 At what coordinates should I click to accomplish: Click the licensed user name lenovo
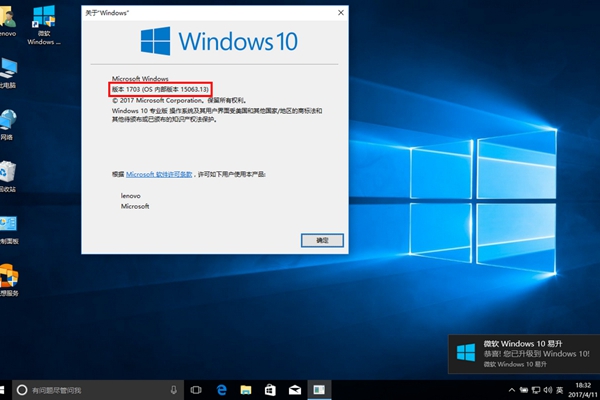[x=130, y=196]
